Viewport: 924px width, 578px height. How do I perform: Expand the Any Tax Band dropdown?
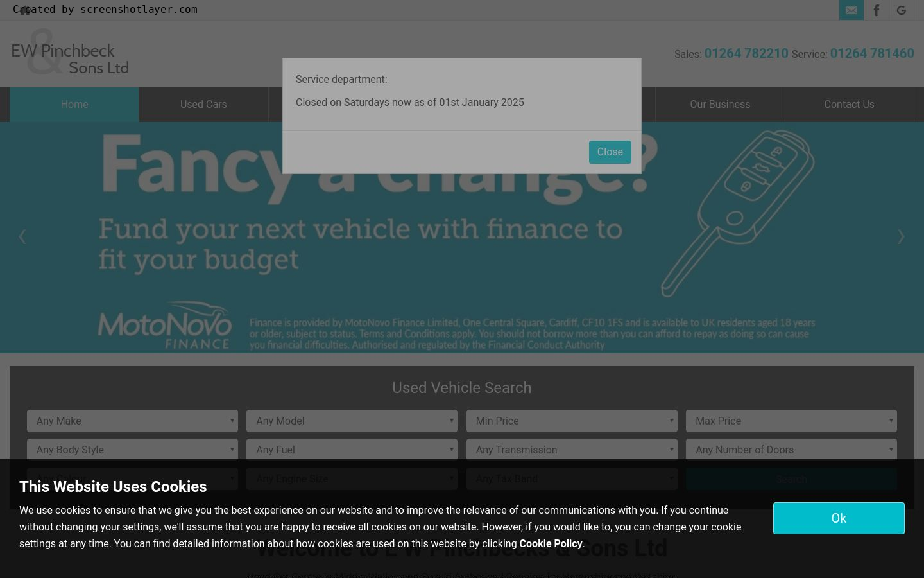[x=572, y=479]
